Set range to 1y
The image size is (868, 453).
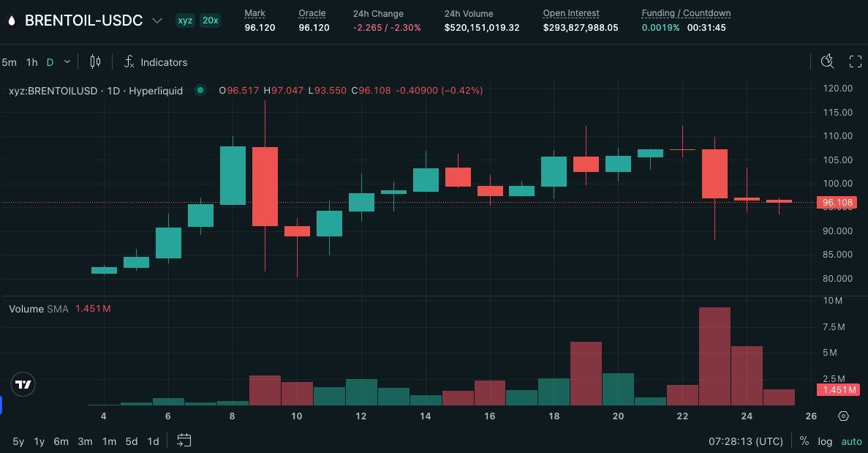click(39, 441)
